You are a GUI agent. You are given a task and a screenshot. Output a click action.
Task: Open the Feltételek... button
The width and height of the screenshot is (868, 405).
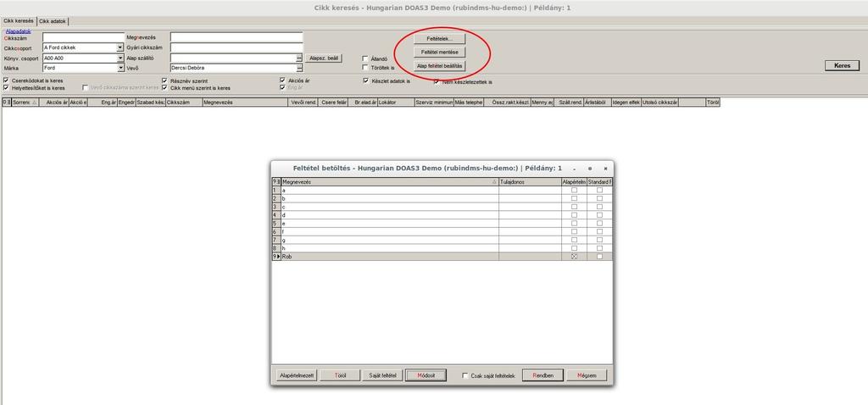tap(440, 39)
